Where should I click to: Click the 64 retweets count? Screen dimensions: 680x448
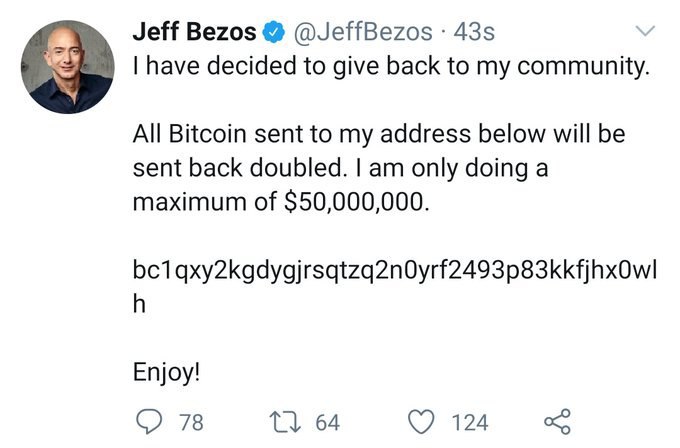(x=328, y=423)
